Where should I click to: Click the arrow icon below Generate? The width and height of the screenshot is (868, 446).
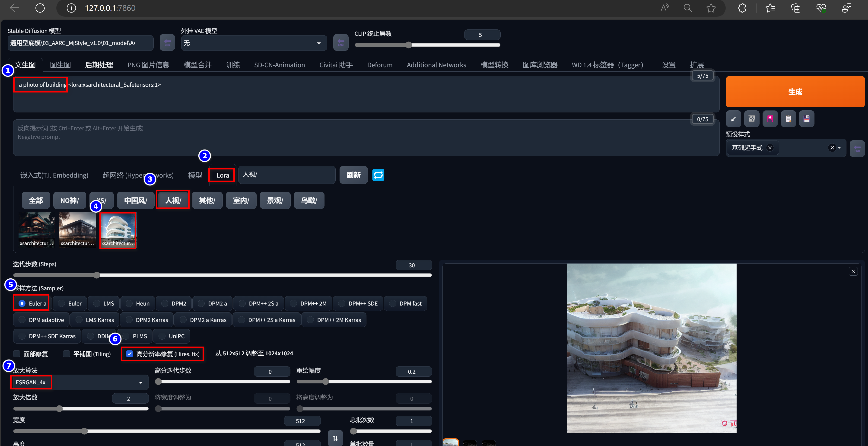733,119
